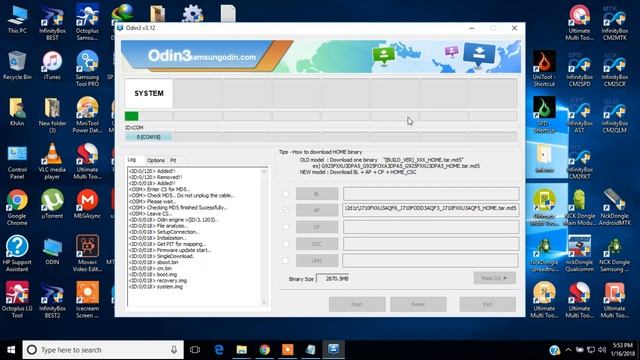The width and height of the screenshot is (640, 360).
Task: Open Microsoft Edge from taskbar
Action: [x=219, y=350]
